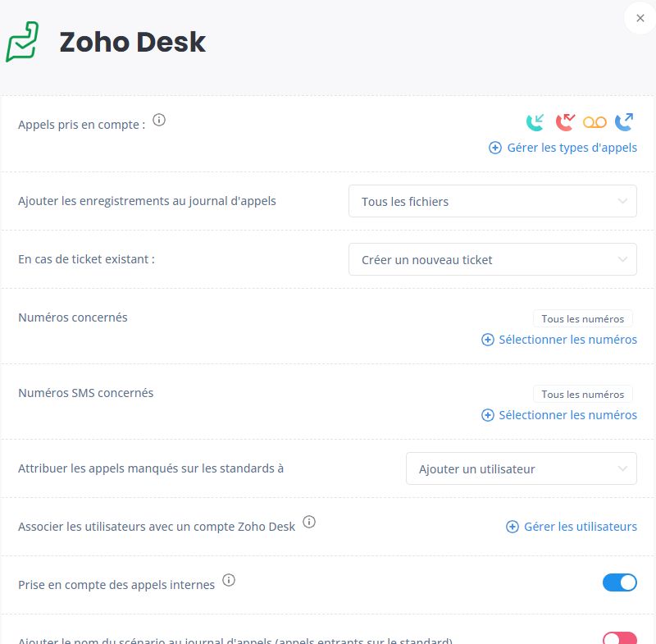The height and width of the screenshot is (644, 656).
Task: Close the Zoho Desk settings panel
Action: pos(640,18)
